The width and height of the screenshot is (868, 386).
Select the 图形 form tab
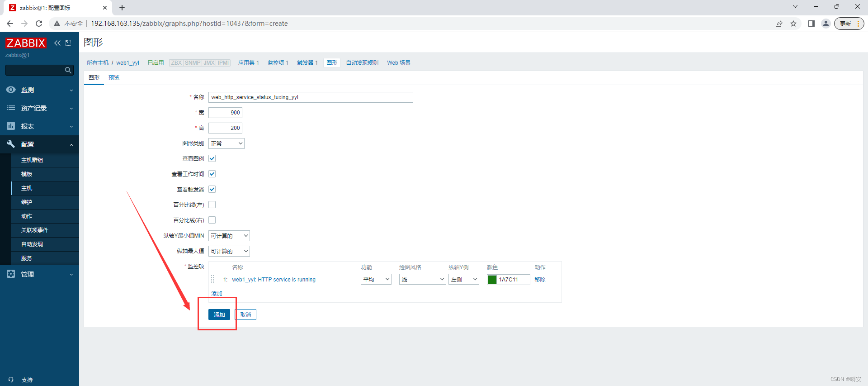(94, 78)
